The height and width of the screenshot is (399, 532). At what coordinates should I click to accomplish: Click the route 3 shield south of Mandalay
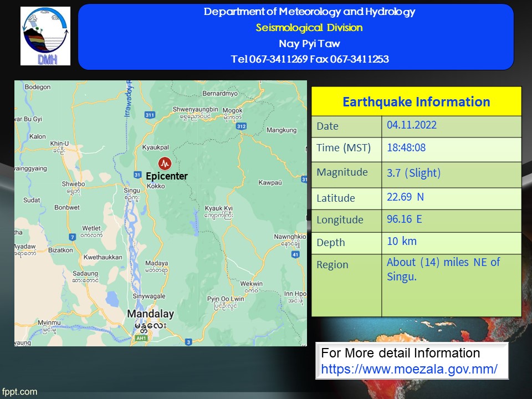click(188, 342)
